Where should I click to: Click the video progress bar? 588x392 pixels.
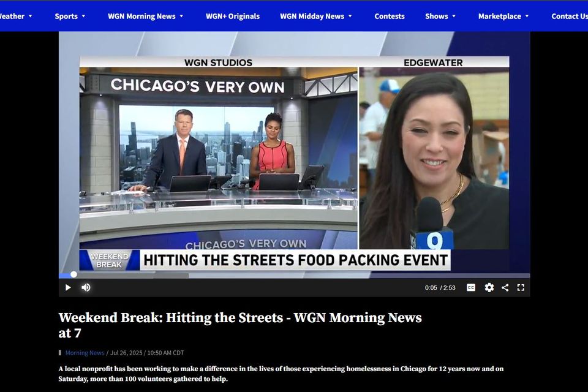(294, 275)
